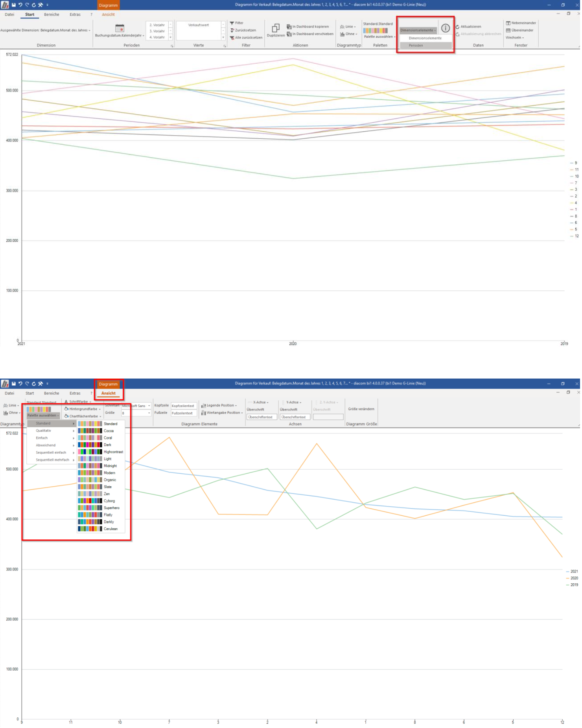This screenshot has height=728, width=582.
Task: Click the Fußzeilentext input field
Action: 184,414
